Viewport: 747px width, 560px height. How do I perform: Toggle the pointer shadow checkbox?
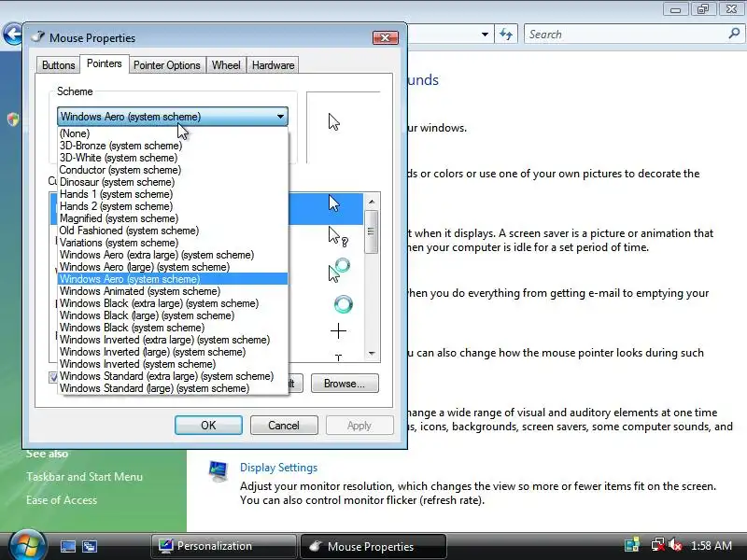pyautogui.click(x=53, y=378)
